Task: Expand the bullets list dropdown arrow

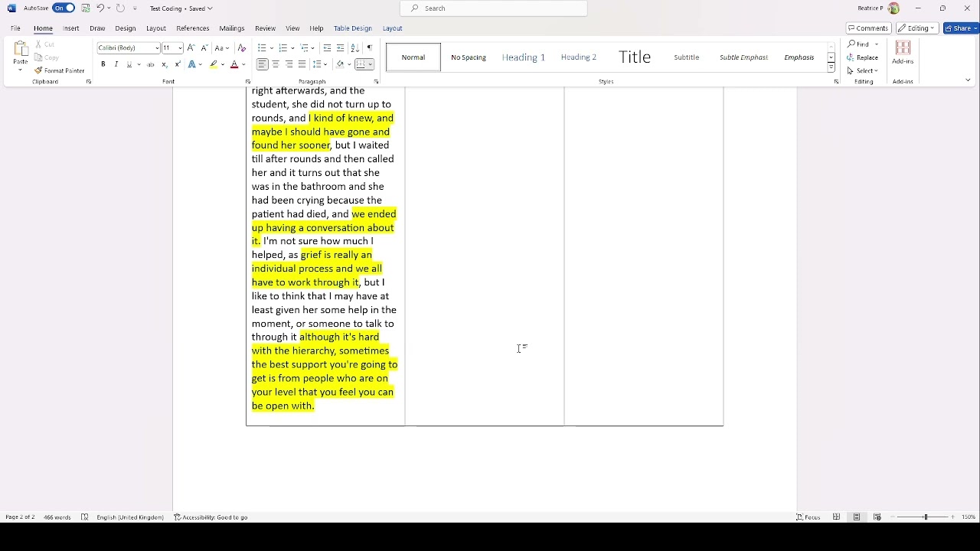Action: (272, 48)
